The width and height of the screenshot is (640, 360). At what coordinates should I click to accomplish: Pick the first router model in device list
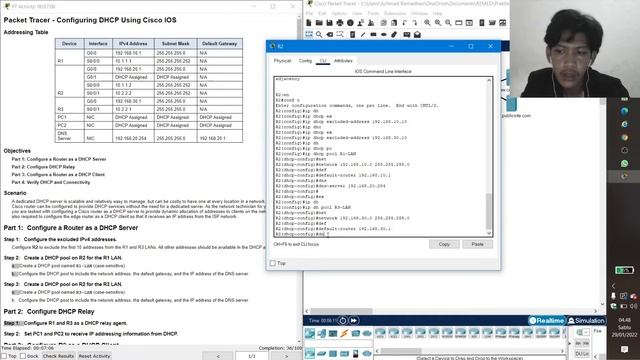pyautogui.click(x=380, y=333)
